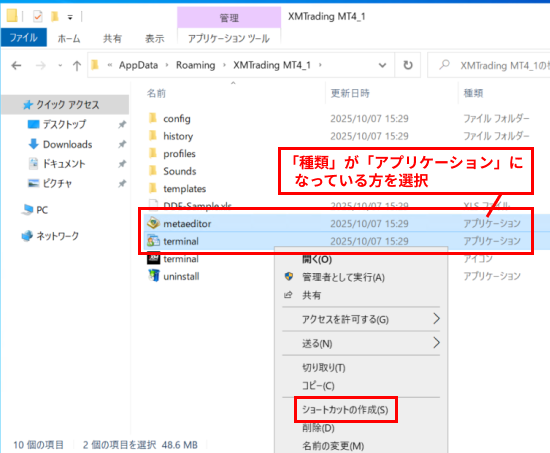Screen dimensions: 550x453
Task: Sort by the 名前 column header
Action: [x=156, y=93]
